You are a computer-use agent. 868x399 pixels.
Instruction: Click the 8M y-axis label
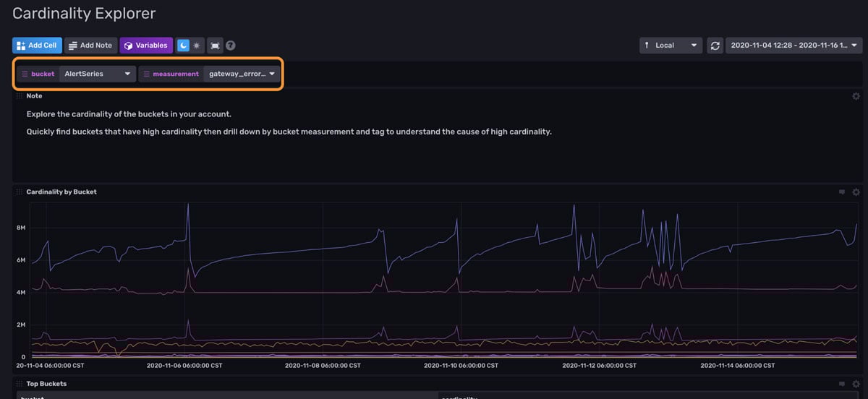tap(21, 228)
